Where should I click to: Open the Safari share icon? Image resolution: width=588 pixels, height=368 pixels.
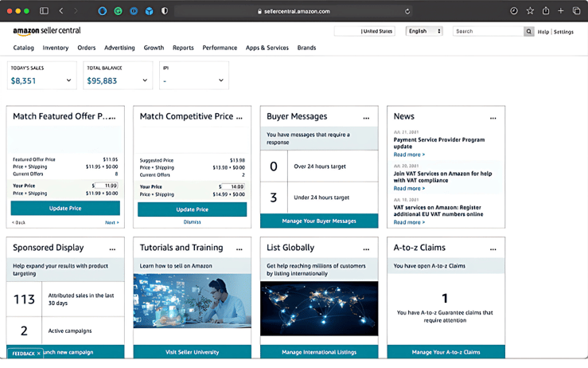click(546, 11)
